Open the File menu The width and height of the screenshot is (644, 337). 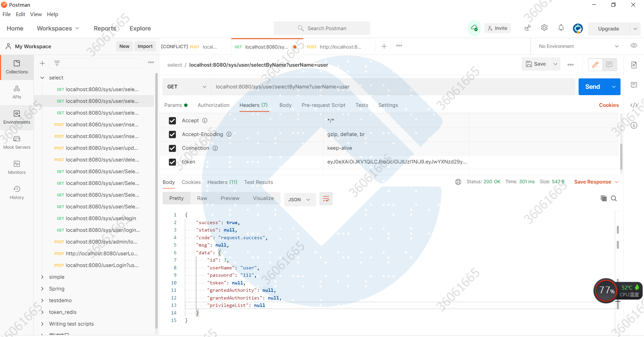(x=7, y=14)
